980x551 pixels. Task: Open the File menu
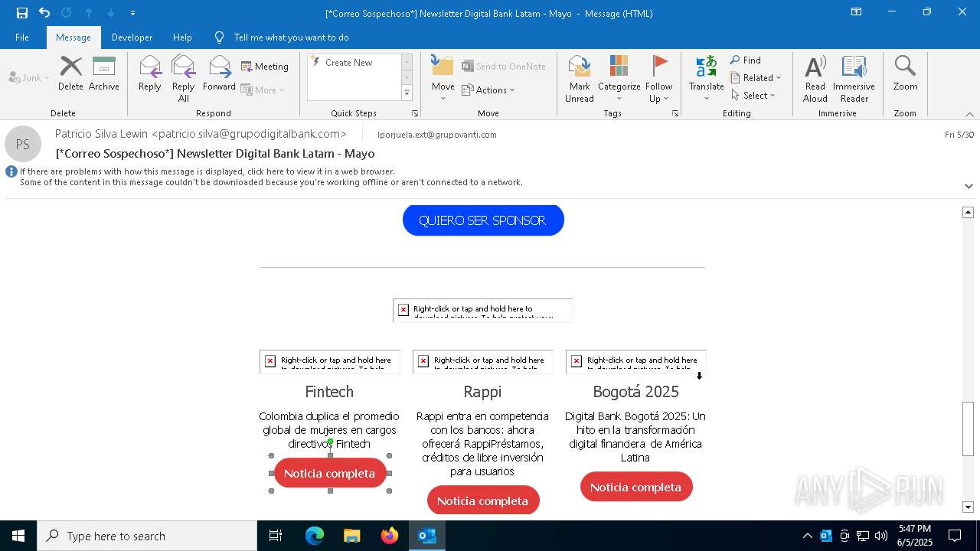pos(22,37)
